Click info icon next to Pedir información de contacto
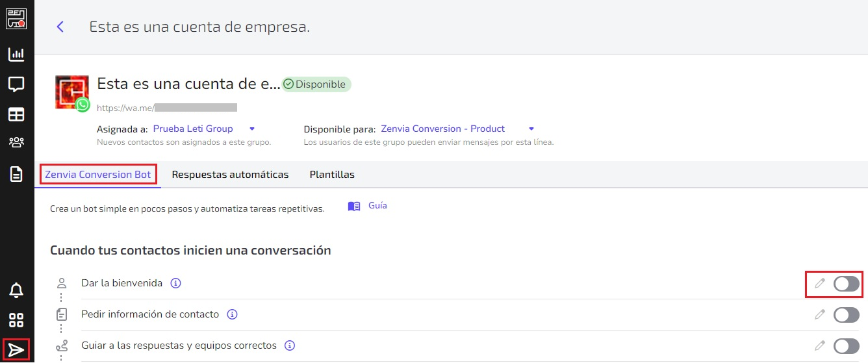868x363 pixels. coord(232,314)
